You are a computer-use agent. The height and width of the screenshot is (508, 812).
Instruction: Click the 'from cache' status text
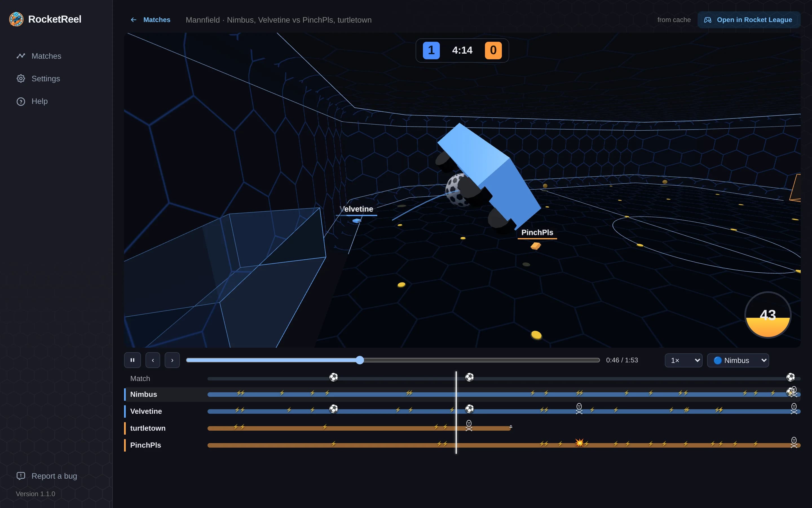(674, 20)
